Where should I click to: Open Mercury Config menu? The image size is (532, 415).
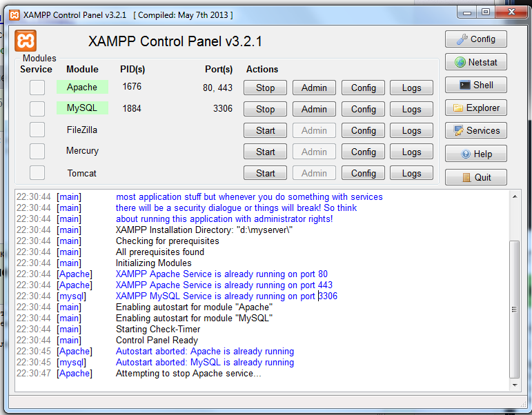(x=363, y=152)
